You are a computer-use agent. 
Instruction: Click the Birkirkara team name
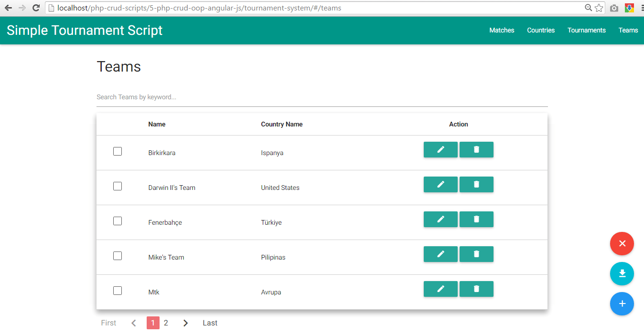[x=162, y=153]
